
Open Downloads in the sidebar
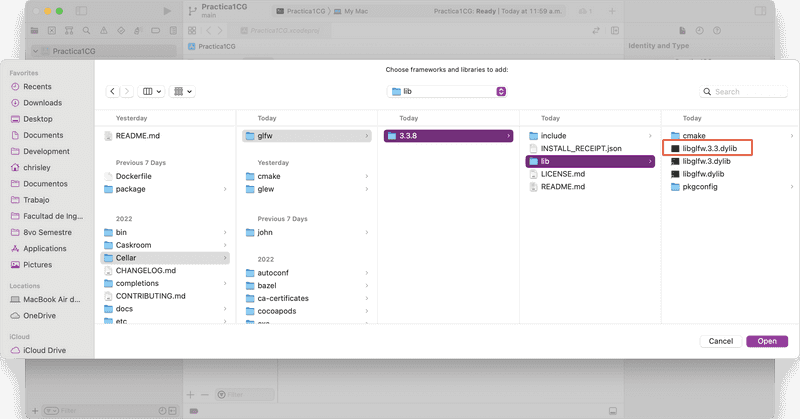click(42, 103)
